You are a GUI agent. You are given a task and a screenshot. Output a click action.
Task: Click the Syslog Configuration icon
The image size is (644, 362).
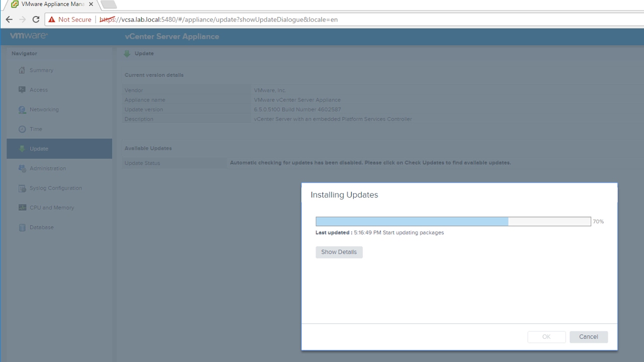pos(22,188)
